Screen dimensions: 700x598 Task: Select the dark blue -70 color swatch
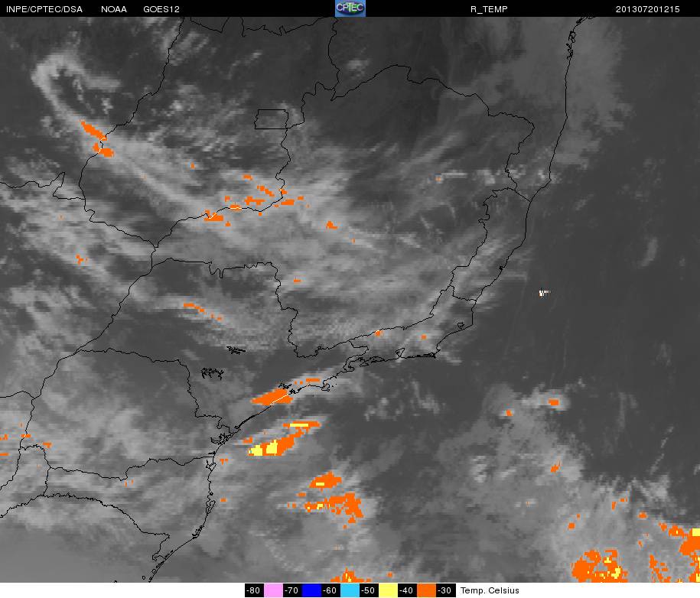click(x=311, y=590)
